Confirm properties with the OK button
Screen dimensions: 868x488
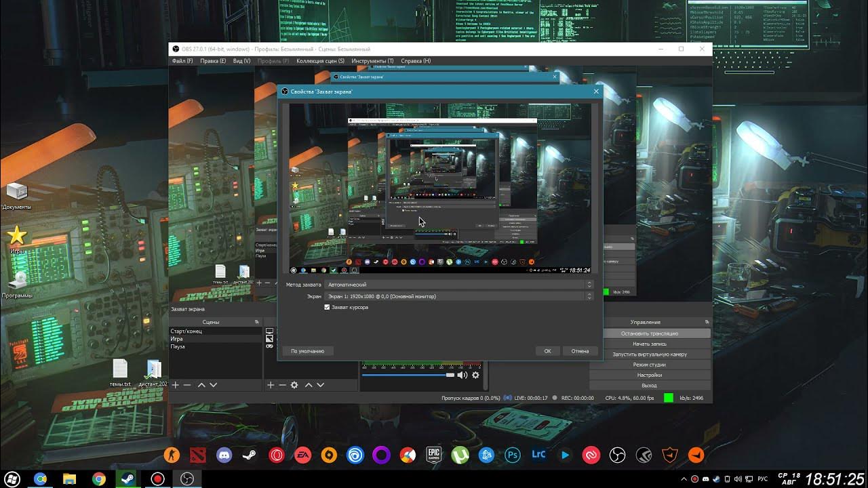pos(547,351)
